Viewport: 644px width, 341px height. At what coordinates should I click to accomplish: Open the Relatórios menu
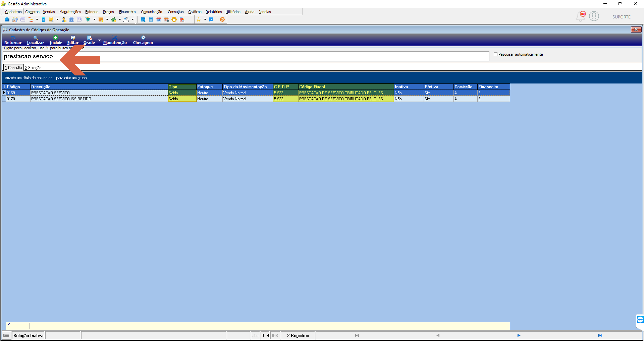(x=214, y=12)
